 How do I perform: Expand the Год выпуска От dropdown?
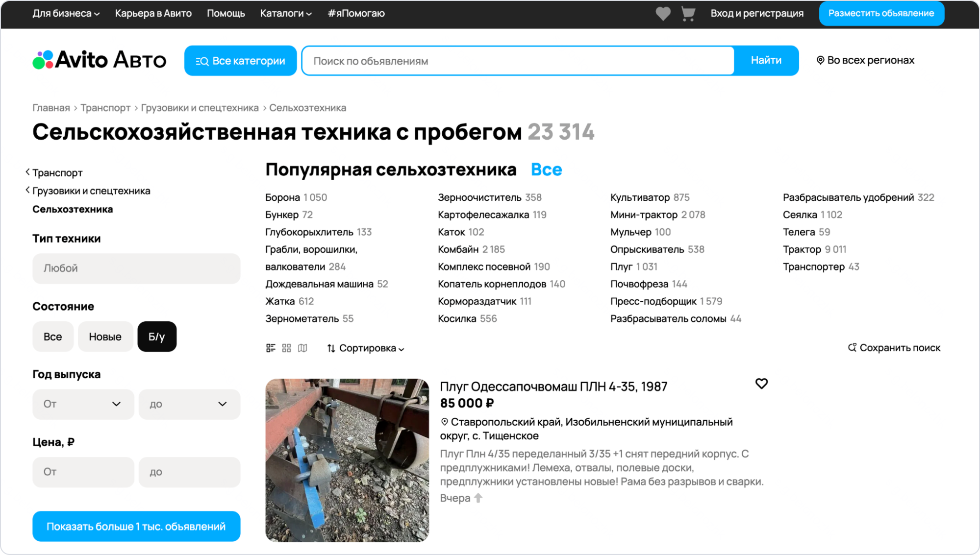pyautogui.click(x=83, y=404)
